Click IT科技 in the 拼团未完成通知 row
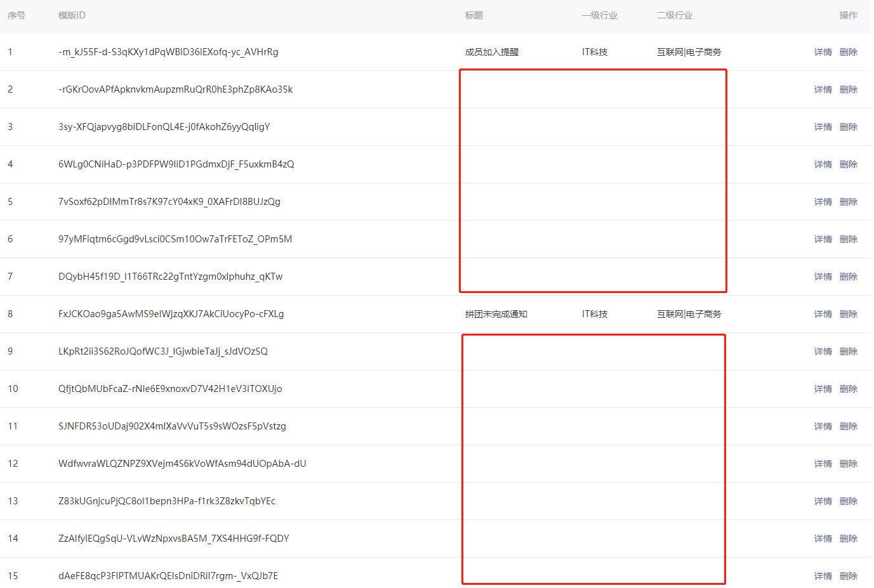This screenshot has height=588, width=874. [595, 314]
